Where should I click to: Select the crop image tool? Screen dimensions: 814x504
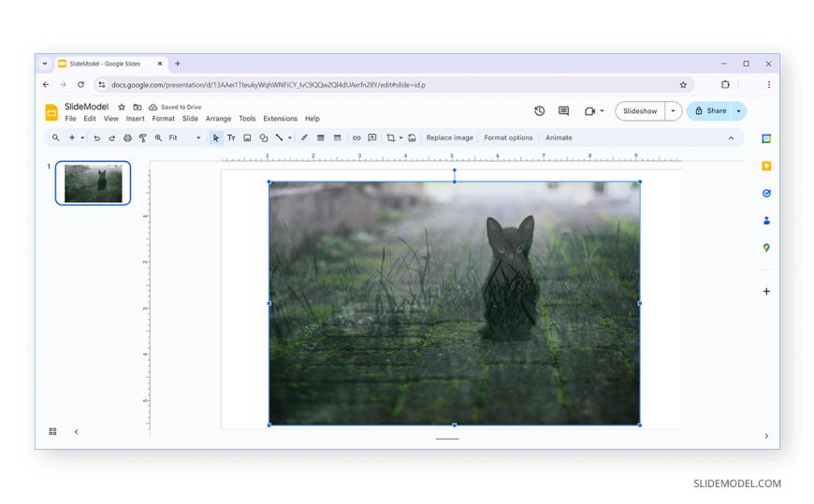pos(391,138)
